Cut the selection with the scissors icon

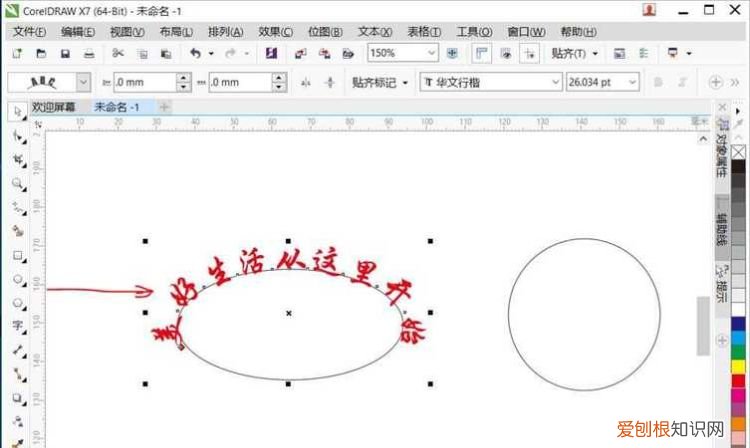click(118, 53)
